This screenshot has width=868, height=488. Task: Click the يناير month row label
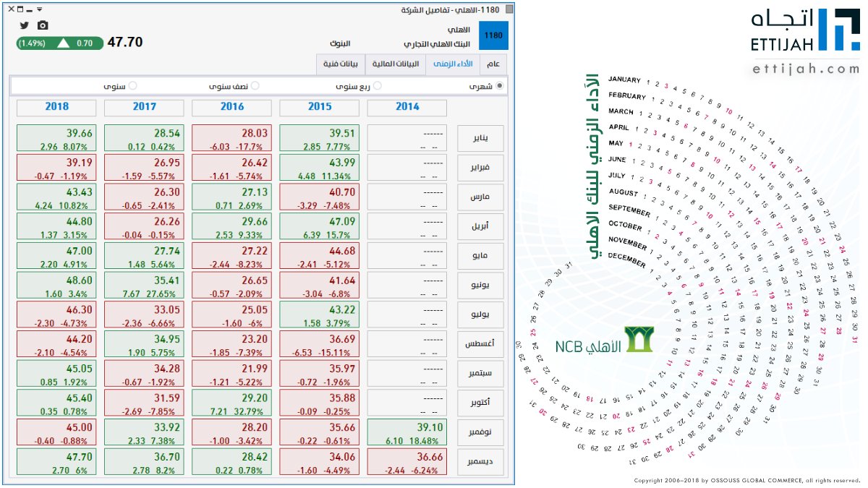click(x=482, y=139)
